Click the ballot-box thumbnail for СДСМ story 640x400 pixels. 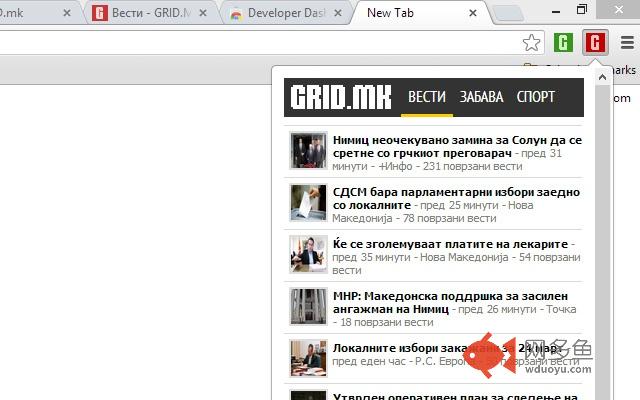pos(308,202)
